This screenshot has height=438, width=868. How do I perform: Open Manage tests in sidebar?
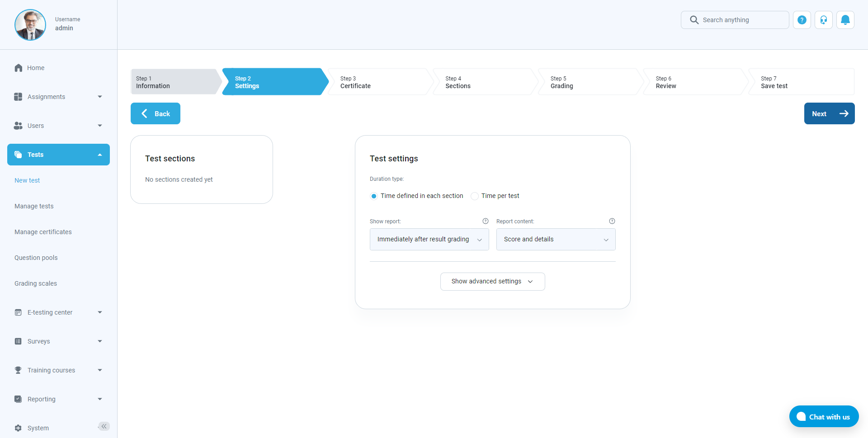34,206
